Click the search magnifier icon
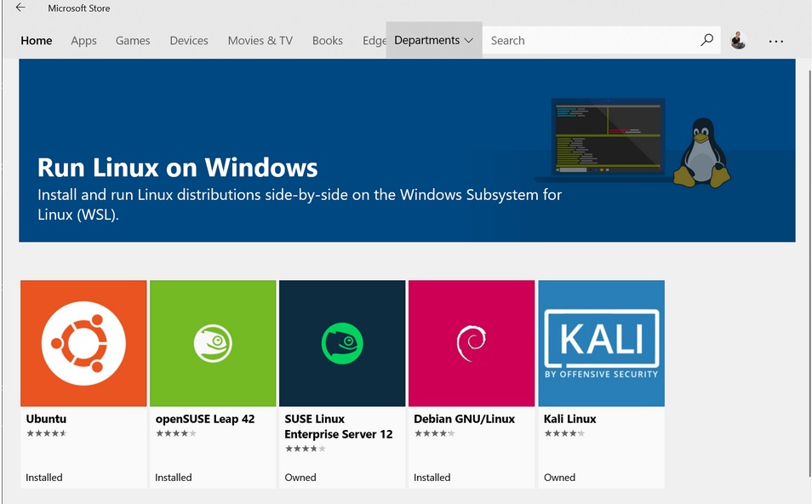812x504 pixels. tap(706, 40)
